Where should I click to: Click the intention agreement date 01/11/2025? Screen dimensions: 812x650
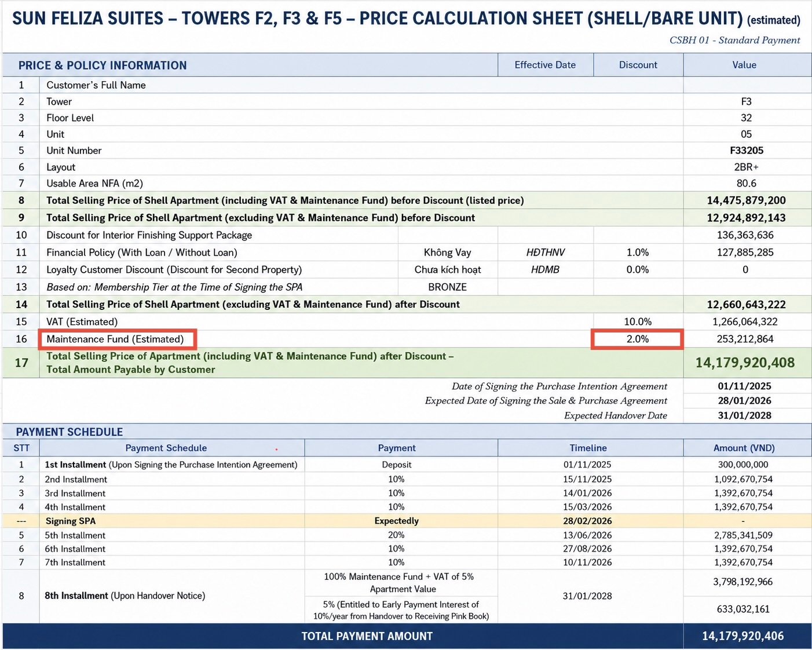coord(744,386)
